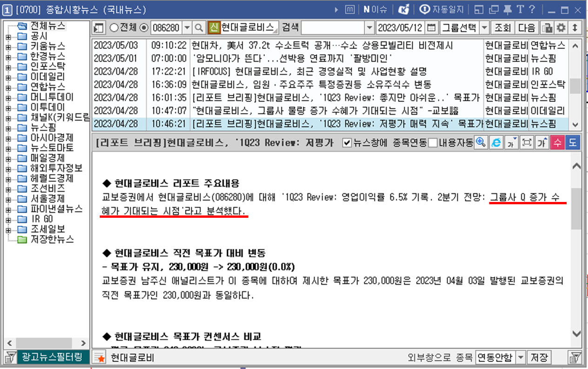The width and height of the screenshot is (588, 369).
Task: Click the fullscreen view icon in article bar
Action: [527, 143]
